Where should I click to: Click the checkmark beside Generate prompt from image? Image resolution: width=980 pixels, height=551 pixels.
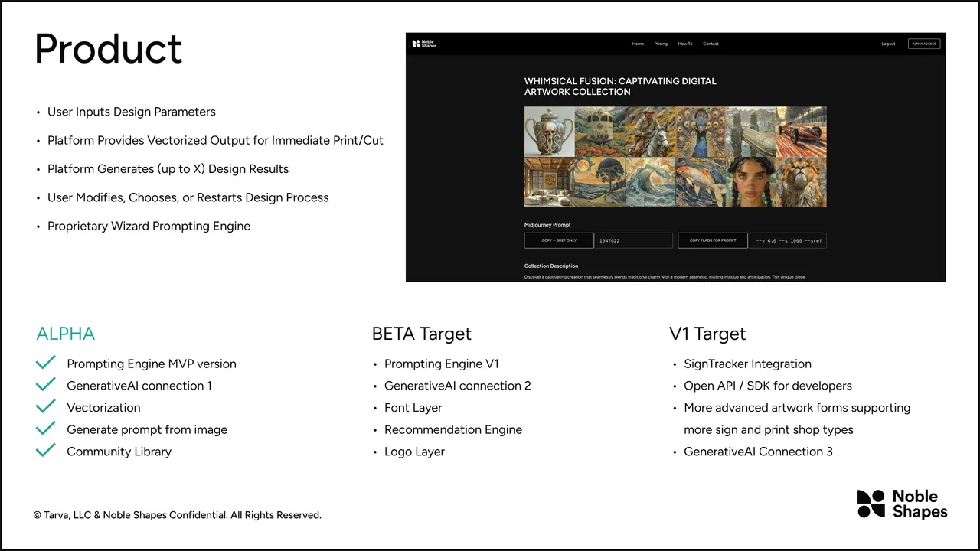(46, 428)
